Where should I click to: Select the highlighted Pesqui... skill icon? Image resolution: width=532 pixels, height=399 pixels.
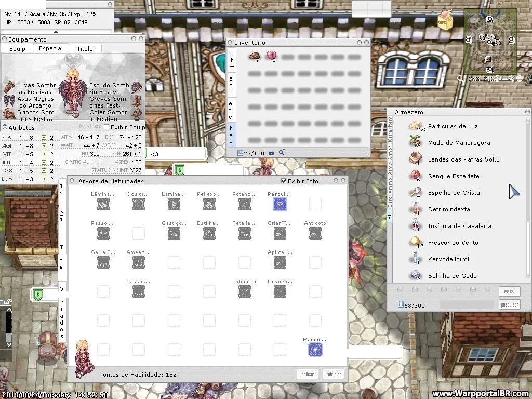[x=280, y=204]
